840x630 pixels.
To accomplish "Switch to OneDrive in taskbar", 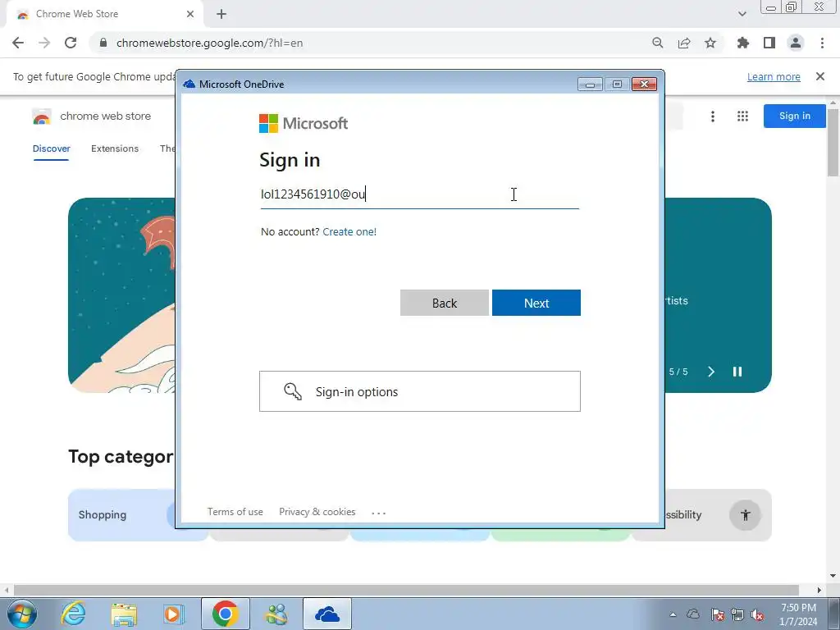I will 327,614.
